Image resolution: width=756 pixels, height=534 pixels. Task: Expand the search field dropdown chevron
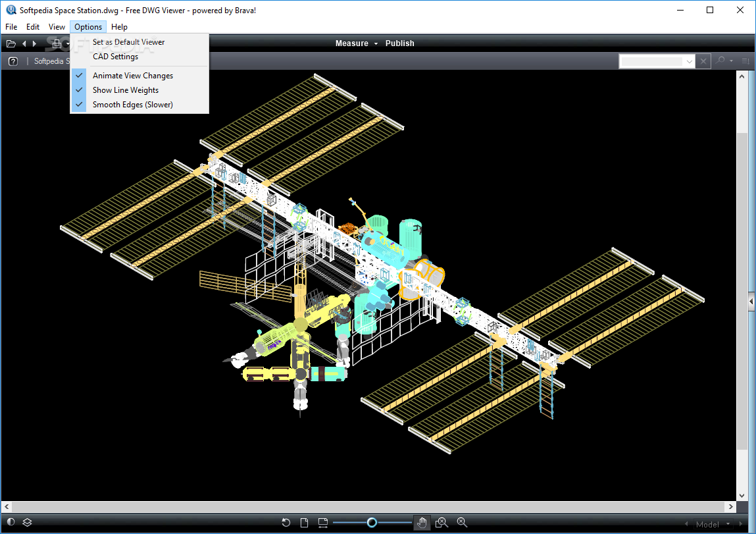[x=690, y=61]
